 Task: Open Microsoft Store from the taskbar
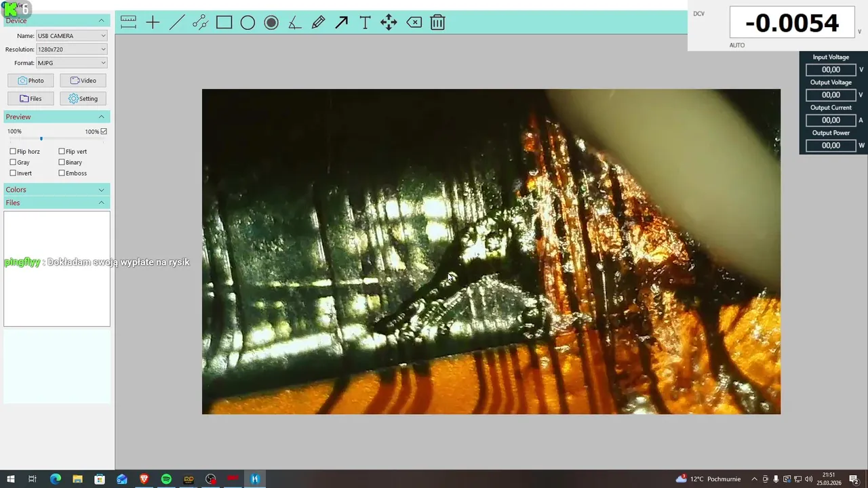100,479
